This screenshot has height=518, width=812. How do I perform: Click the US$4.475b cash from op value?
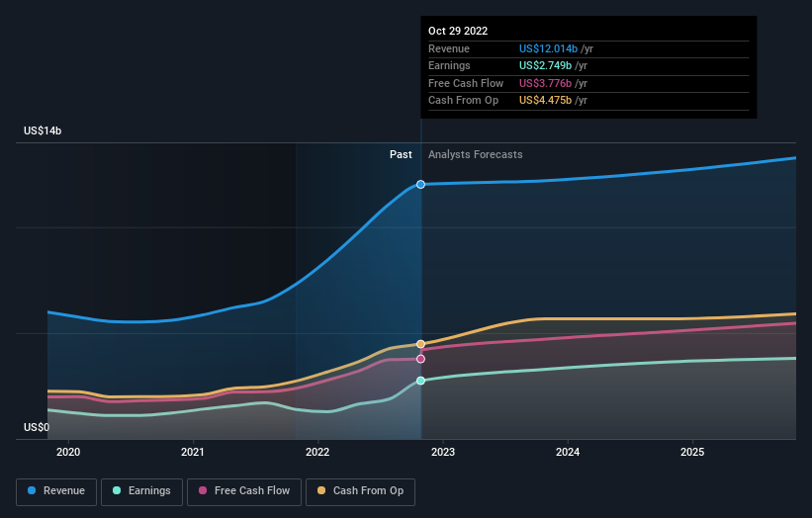(x=545, y=100)
